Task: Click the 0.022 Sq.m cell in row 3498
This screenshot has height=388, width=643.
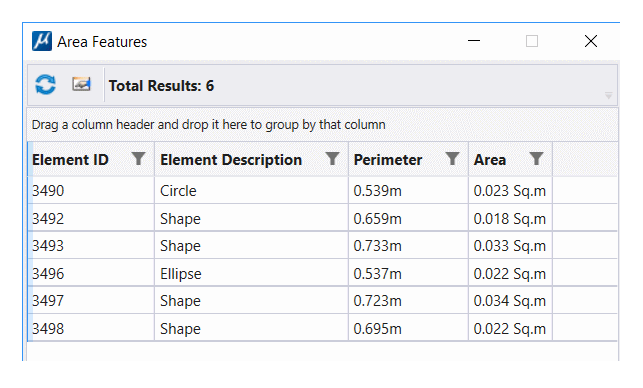Action: point(511,328)
